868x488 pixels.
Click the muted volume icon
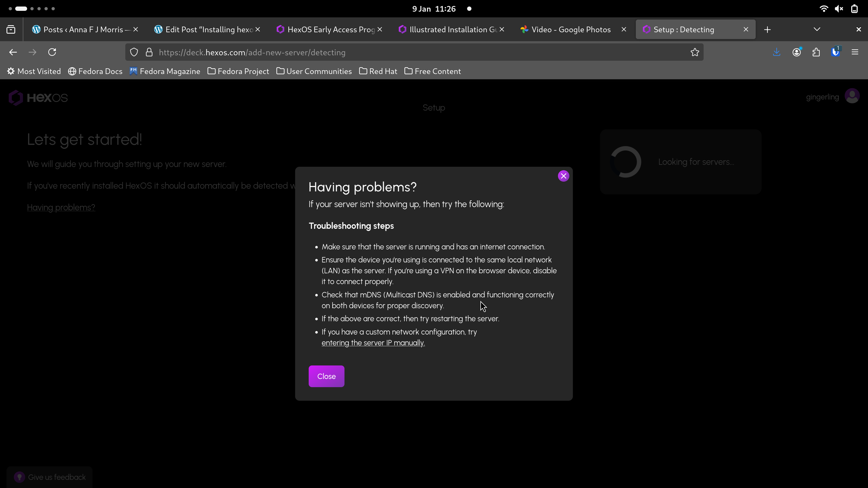(839, 9)
